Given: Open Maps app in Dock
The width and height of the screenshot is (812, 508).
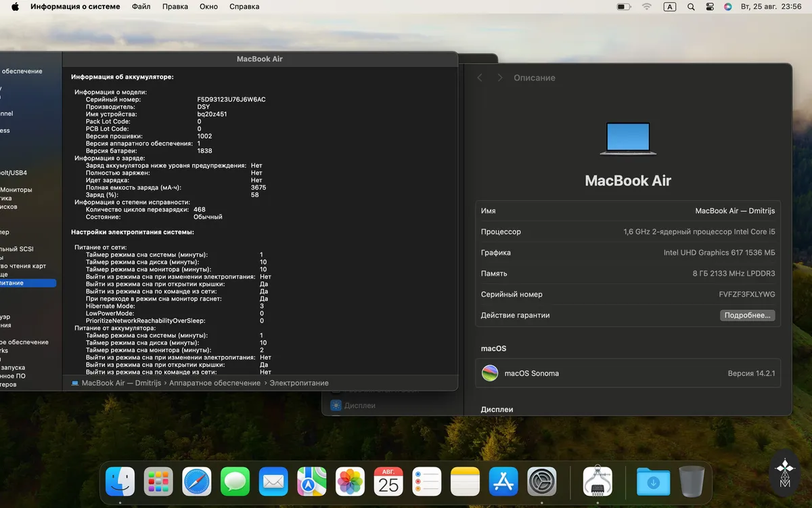Looking at the screenshot, I should click(312, 482).
